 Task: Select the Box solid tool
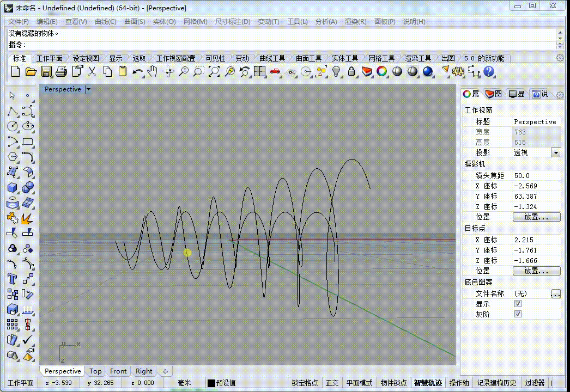click(12, 187)
